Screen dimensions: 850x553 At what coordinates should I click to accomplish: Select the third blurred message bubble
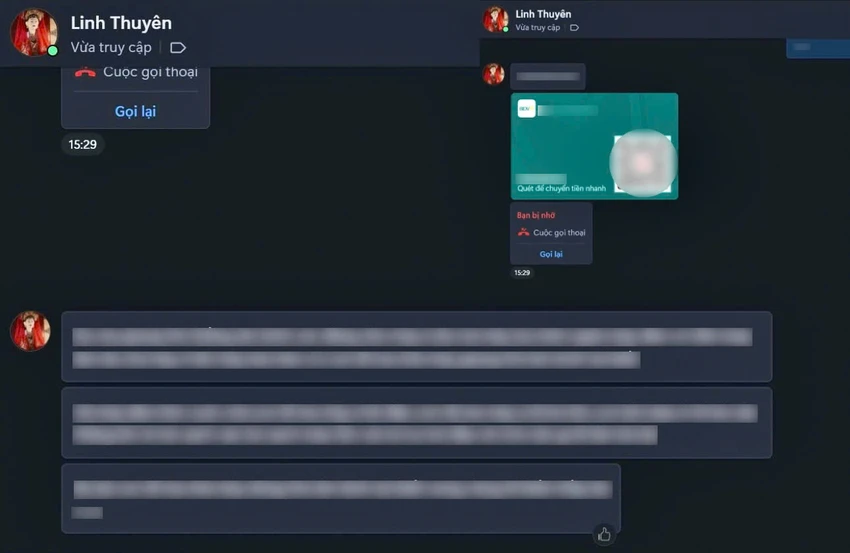pos(341,499)
